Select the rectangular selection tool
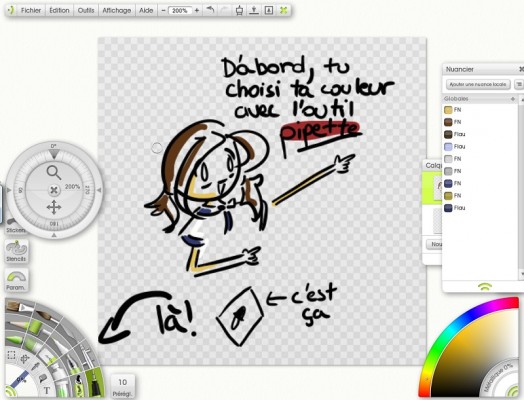 click(x=11, y=355)
